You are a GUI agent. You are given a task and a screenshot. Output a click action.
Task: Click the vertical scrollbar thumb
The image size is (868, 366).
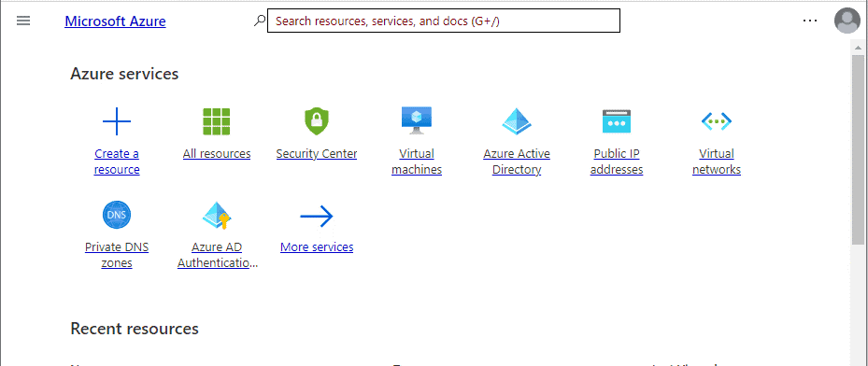click(858, 149)
